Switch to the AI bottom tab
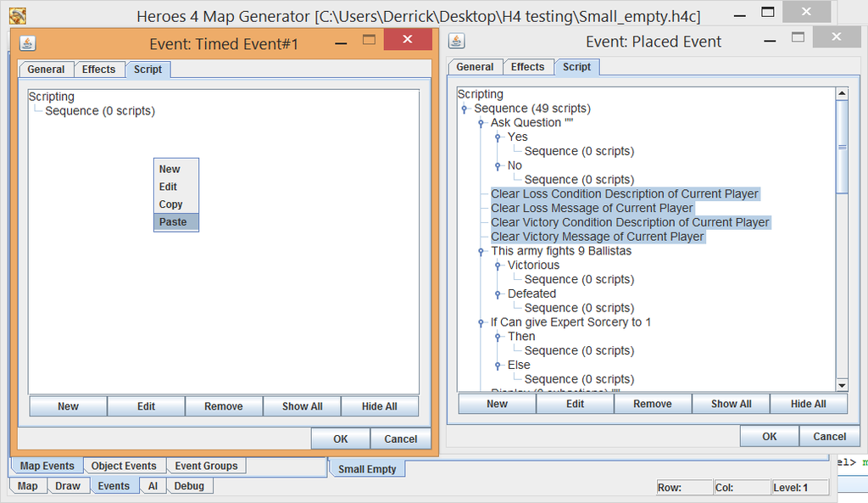The image size is (868, 503). pyautogui.click(x=153, y=486)
